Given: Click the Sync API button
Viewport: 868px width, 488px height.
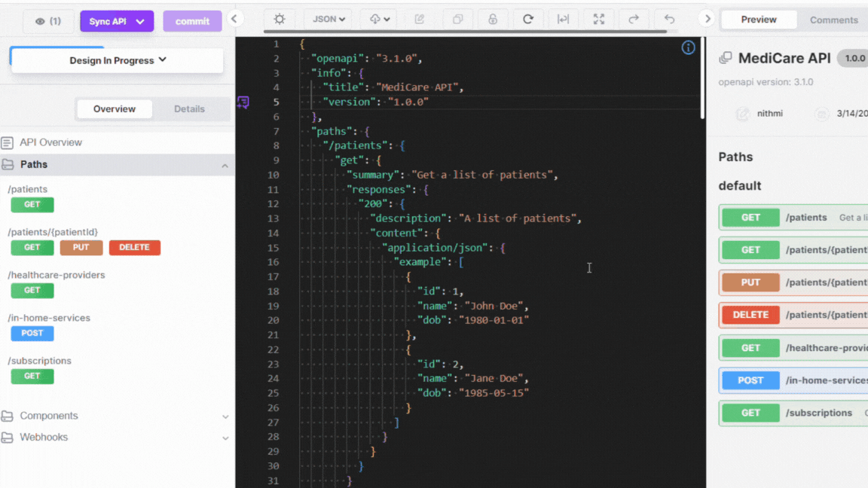Looking at the screenshot, I should point(117,22).
